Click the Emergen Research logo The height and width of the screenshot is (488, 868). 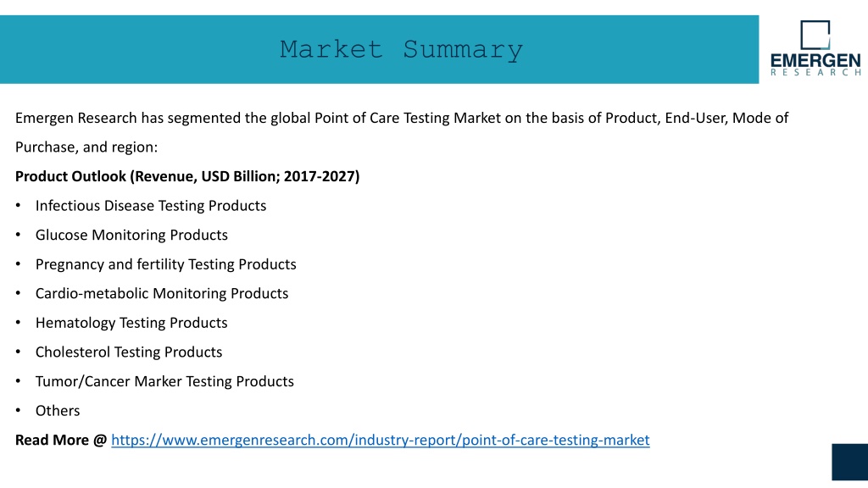pyautogui.click(x=815, y=48)
